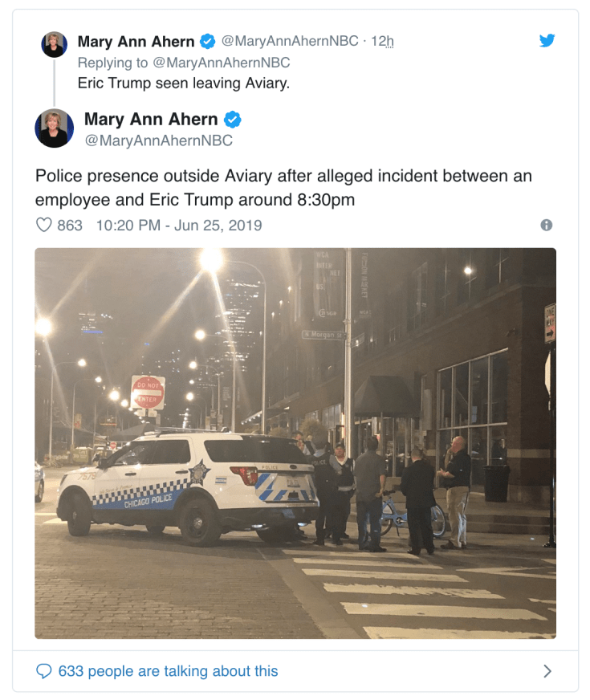
Task: Click the large Mary Ann Ahern name
Action: tap(151, 120)
